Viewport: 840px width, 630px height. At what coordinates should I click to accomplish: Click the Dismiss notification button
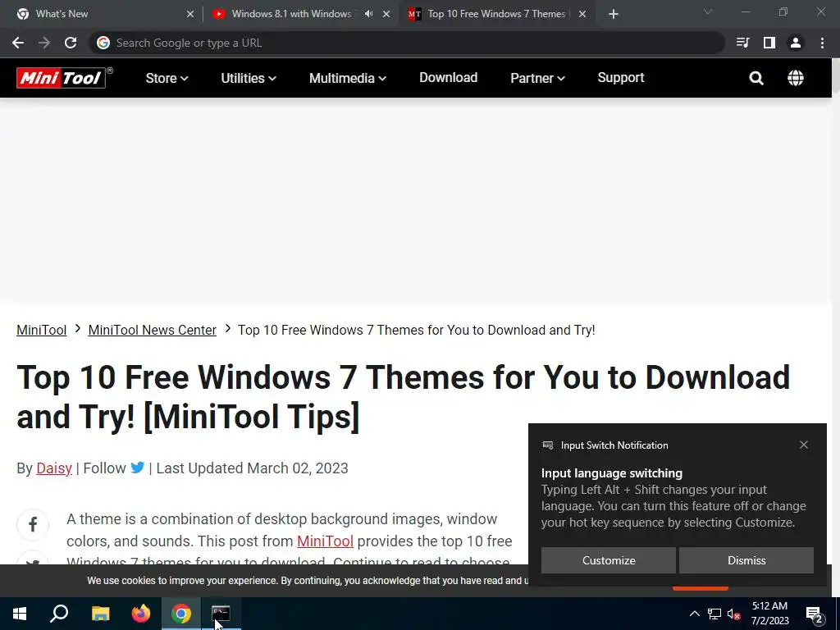[746, 560]
